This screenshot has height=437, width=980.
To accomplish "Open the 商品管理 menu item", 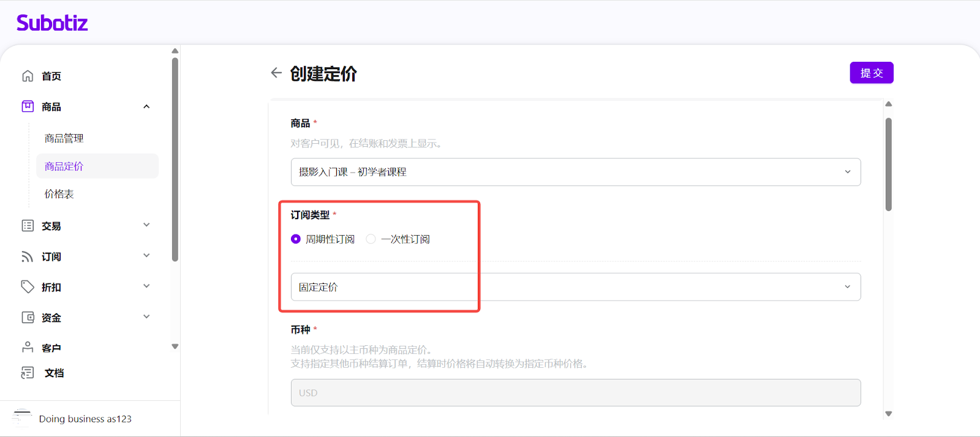I will point(64,138).
